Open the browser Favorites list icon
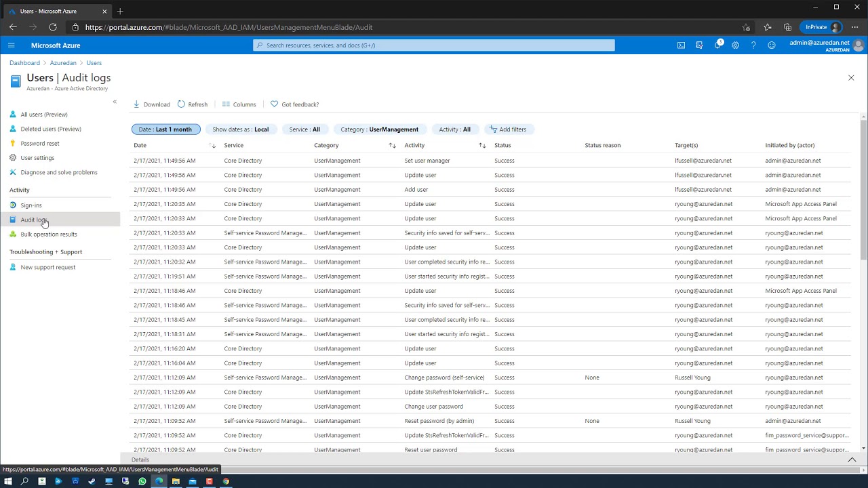The image size is (868, 488). pyautogui.click(x=767, y=27)
